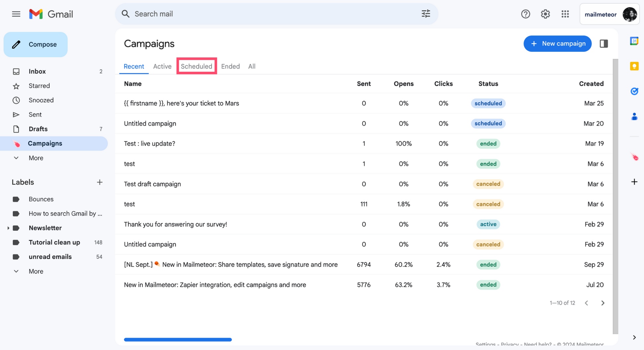The height and width of the screenshot is (350, 644).
Task: Open the unread emails label
Action: 54,257
